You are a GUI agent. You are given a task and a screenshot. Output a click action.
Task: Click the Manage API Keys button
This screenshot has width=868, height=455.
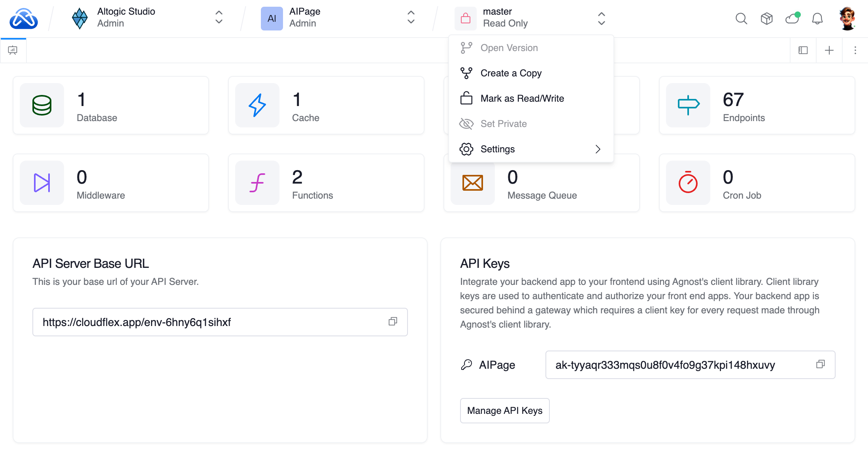[x=504, y=411]
